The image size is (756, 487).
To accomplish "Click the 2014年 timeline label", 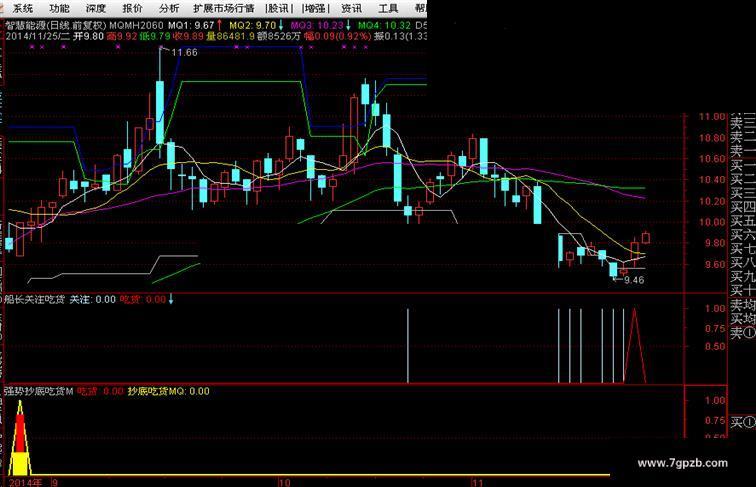I will 25,483.
